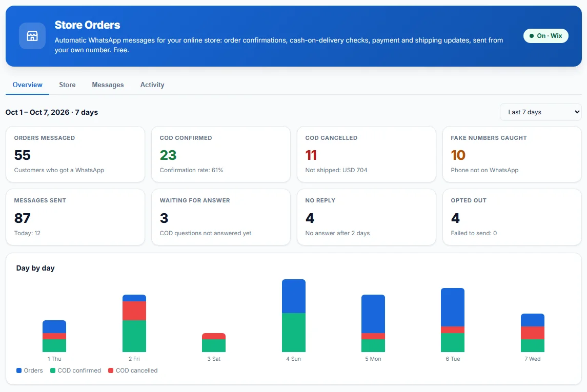
Task: Click the Day by day chart title
Action: (x=35, y=268)
